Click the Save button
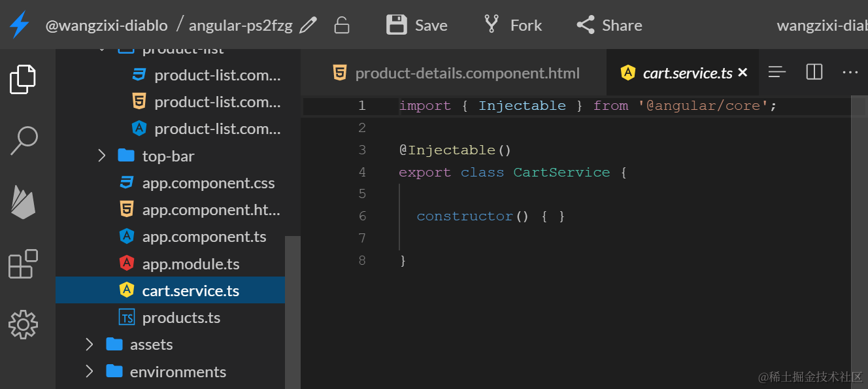 tap(417, 25)
